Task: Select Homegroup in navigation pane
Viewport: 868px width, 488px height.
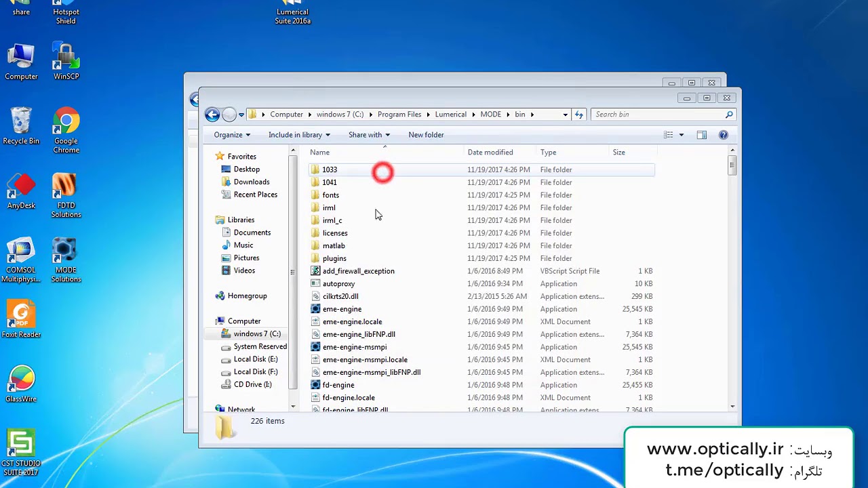Action: coord(247,296)
